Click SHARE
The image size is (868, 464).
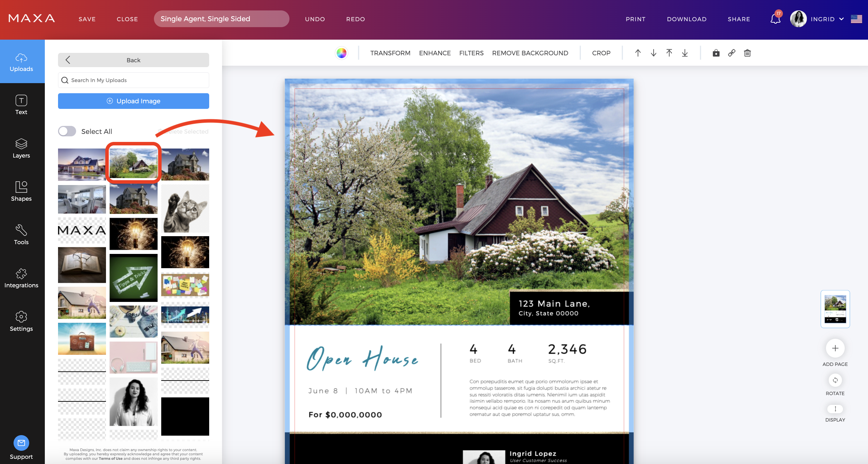pyautogui.click(x=739, y=19)
